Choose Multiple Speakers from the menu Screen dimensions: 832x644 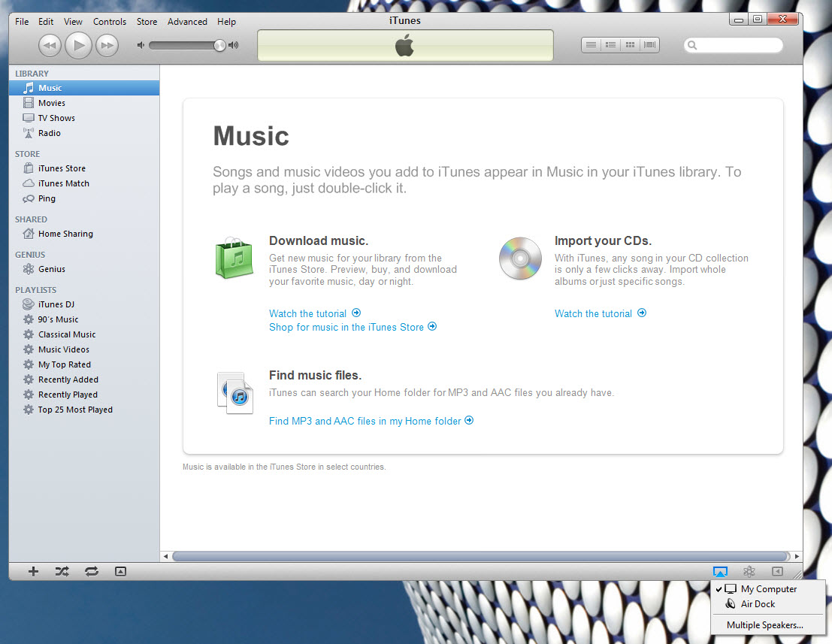[768, 625]
